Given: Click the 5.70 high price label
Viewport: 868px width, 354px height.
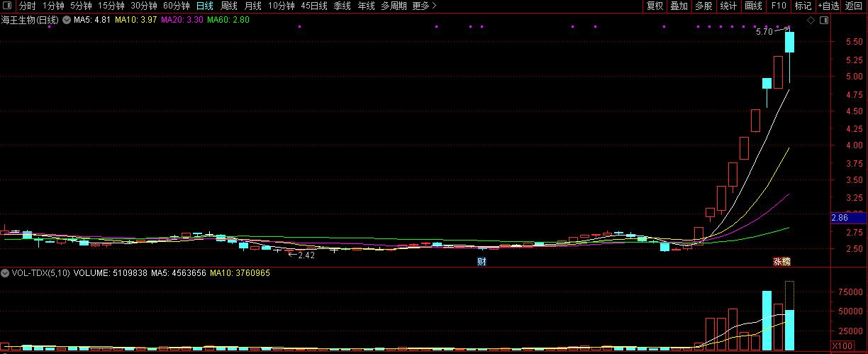Looking at the screenshot, I should tap(764, 32).
